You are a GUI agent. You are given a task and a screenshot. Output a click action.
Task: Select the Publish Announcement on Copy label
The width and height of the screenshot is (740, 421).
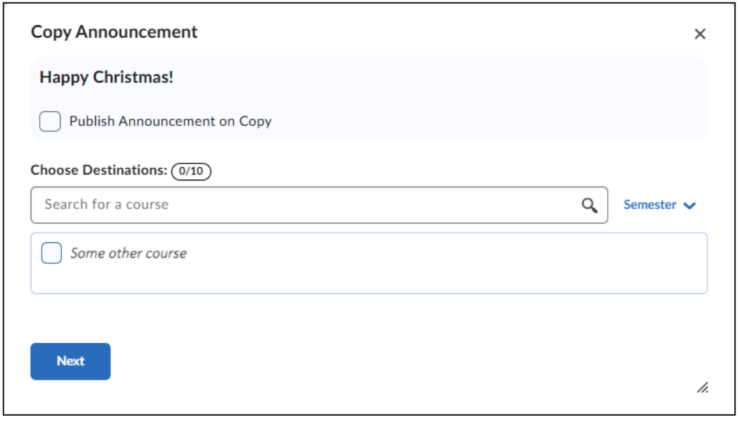170,121
